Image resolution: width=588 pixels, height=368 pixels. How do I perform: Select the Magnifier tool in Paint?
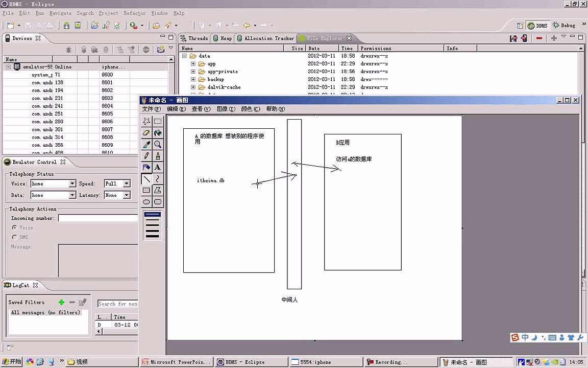click(158, 144)
